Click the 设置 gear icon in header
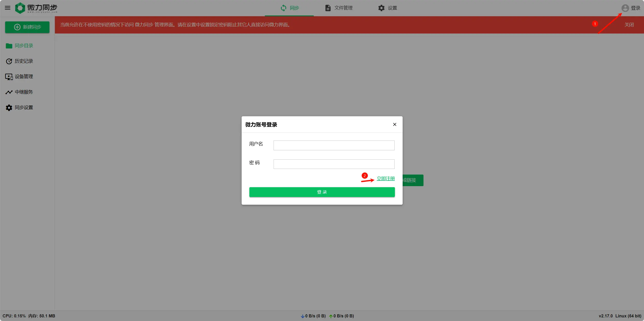This screenshot has width=644, height=321. click(x=381, y=8)
